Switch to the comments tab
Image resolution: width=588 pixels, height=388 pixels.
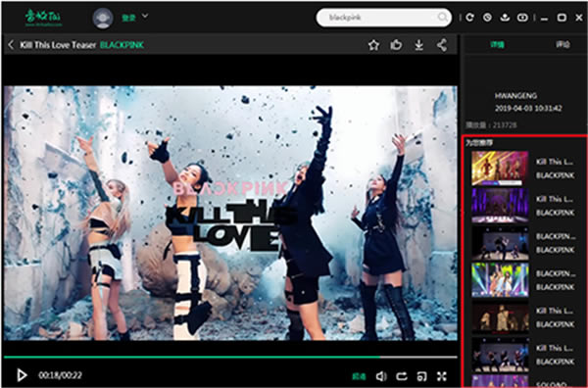[x=563, y=45]
